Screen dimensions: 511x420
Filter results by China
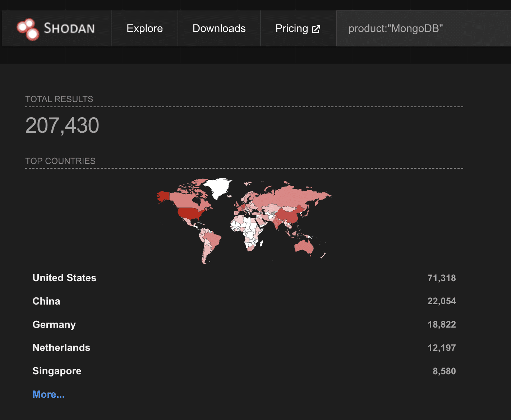coord(46,301)
